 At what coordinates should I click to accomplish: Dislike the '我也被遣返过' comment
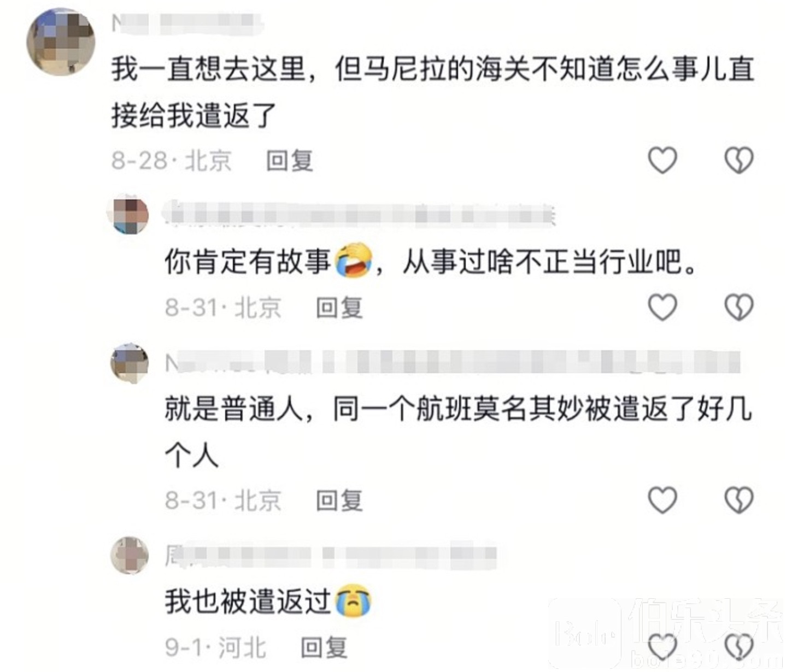click(x=739, y=647)
